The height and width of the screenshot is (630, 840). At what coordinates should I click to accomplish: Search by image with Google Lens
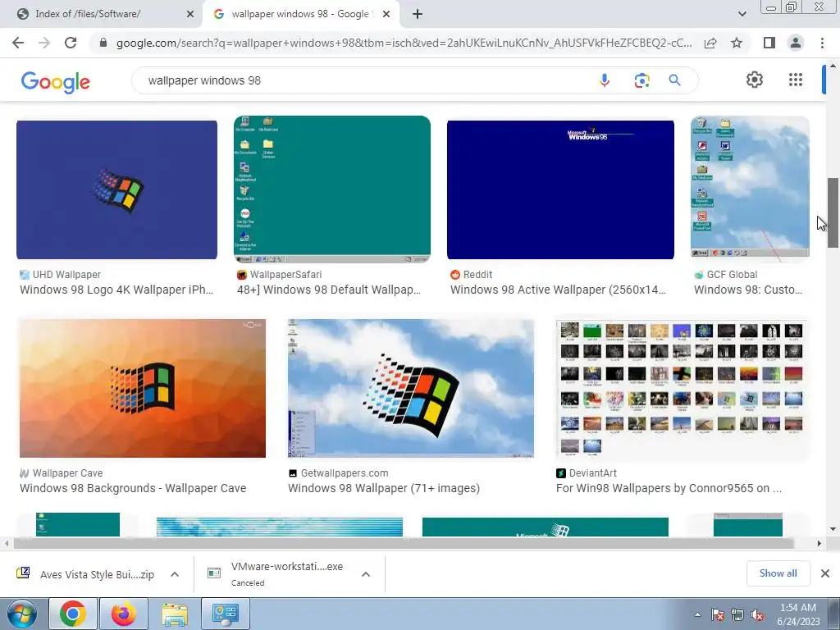click(641, 80)
